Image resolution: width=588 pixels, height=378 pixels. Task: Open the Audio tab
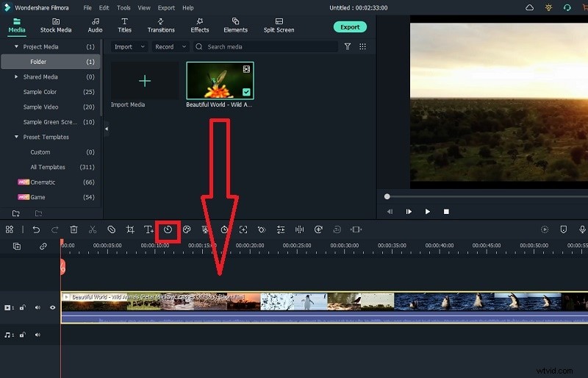coord(96,26)
